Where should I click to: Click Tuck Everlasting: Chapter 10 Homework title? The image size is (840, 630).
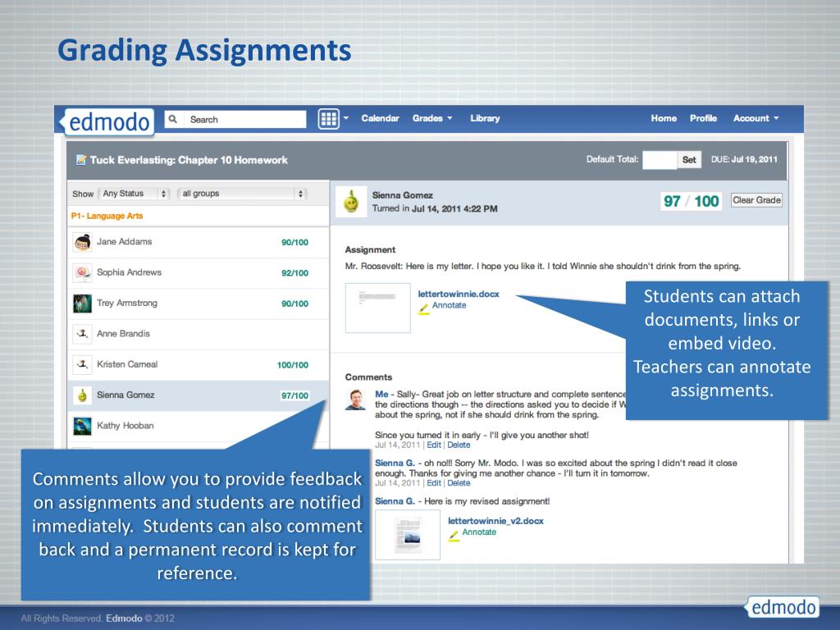pyautogui.click(x=189, y=160)
